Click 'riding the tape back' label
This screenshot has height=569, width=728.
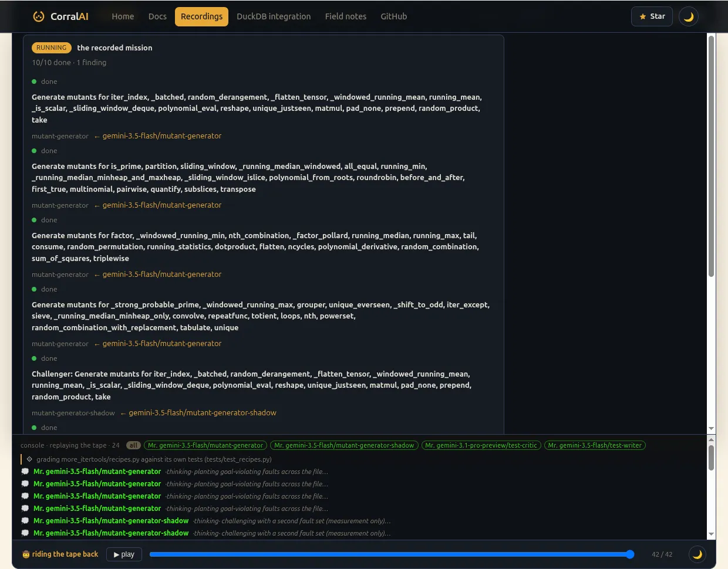(65, 554)
